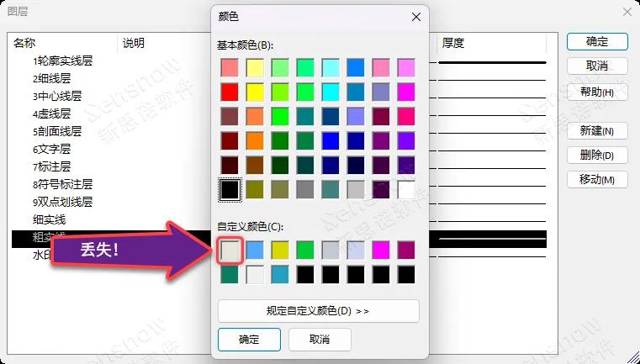Screen dimensions: 640x364
Task: Choose the magenta custom color swatch
Action: (x=381, y=250)
